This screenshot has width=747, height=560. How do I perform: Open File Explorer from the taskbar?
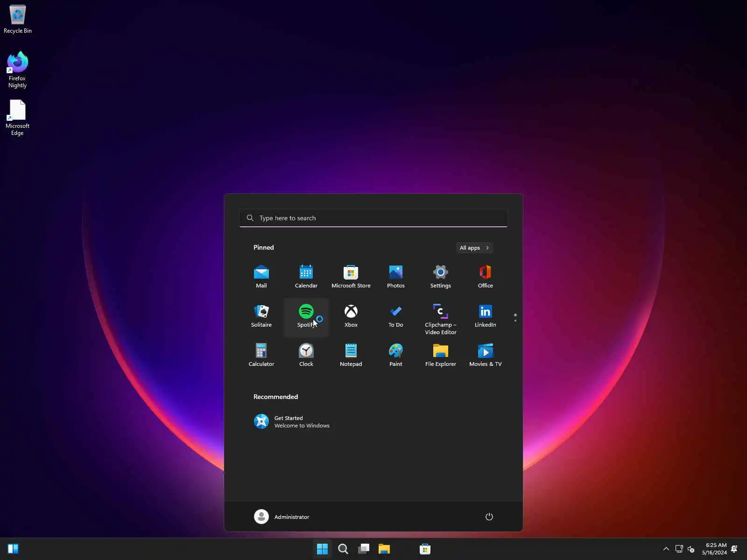pyautogui.click(x=384, y=549)
